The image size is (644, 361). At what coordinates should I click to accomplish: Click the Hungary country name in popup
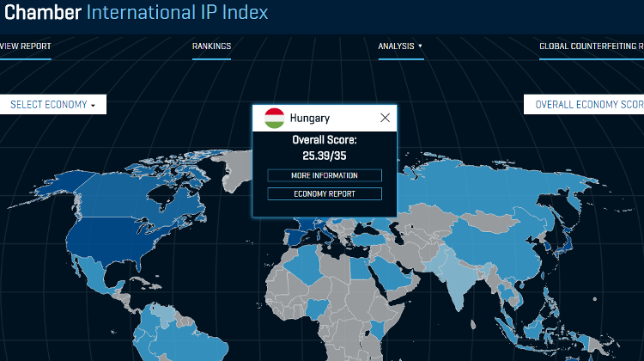pyautogui.click(x=310, y=119)
